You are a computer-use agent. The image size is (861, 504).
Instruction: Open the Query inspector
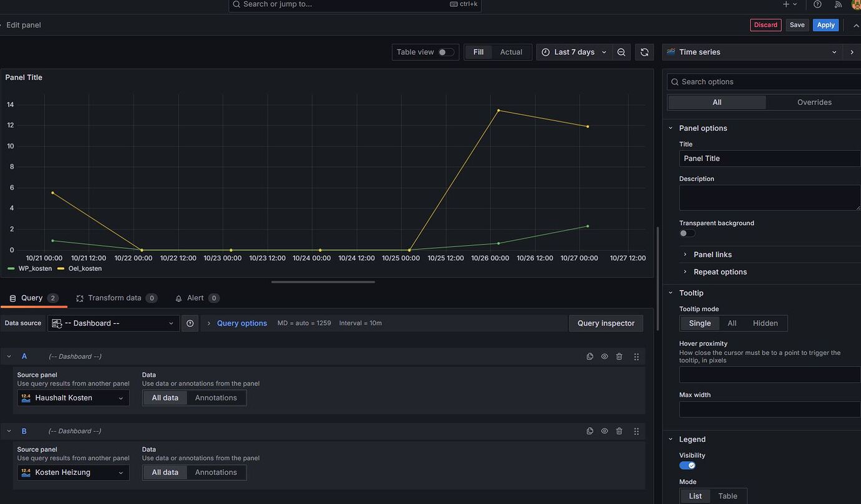click(605, 323)
